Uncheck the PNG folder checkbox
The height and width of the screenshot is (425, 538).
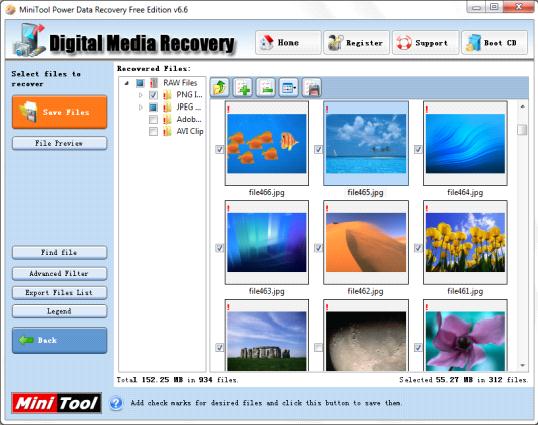[x=153, y=95]
